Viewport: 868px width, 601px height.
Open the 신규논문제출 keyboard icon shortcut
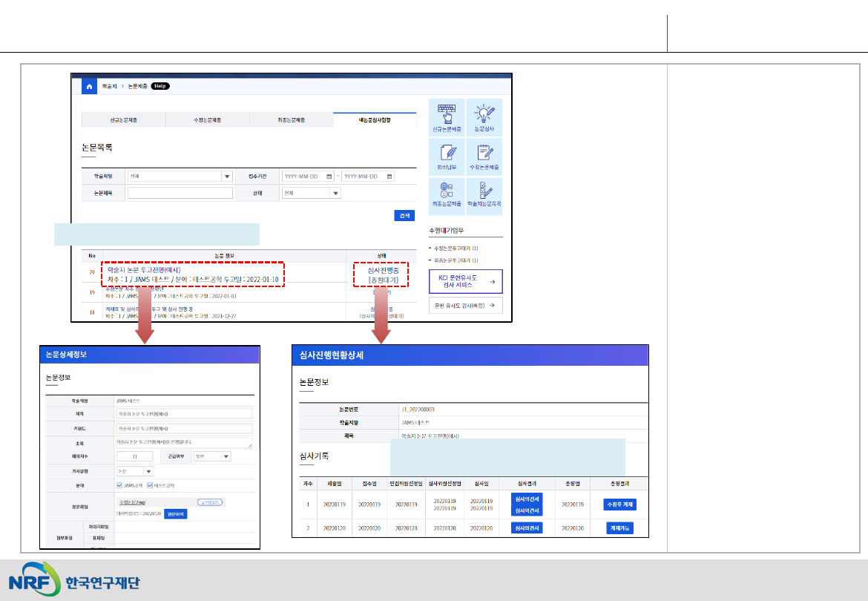[x=447, y=117]
